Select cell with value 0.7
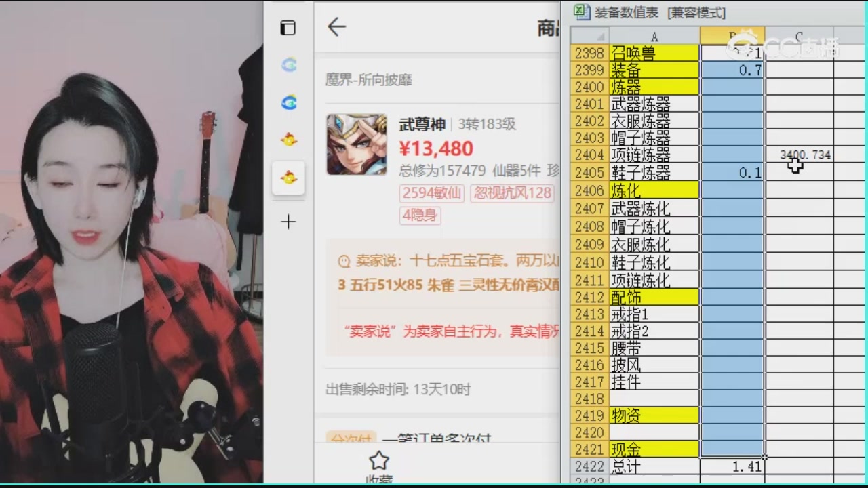 tap(732, 70)
